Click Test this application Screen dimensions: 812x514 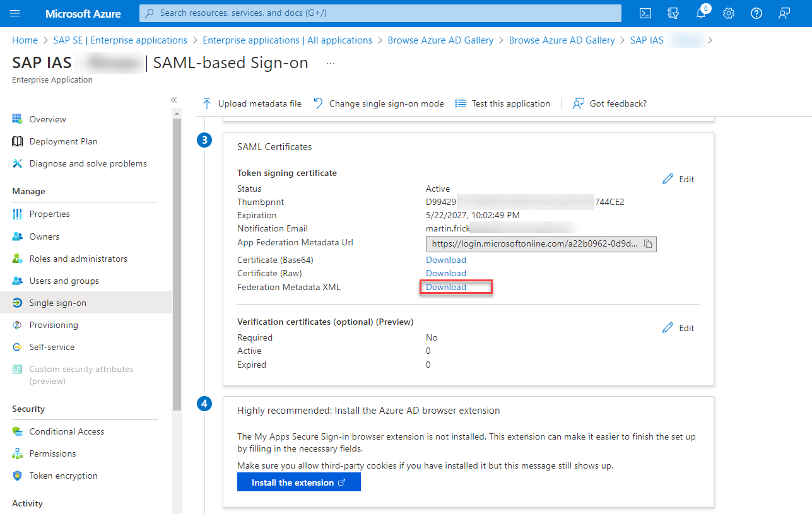[503, 103]
